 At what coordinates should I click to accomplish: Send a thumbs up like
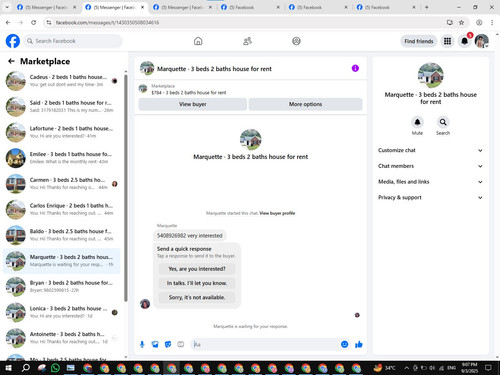(x=359, y=344)
